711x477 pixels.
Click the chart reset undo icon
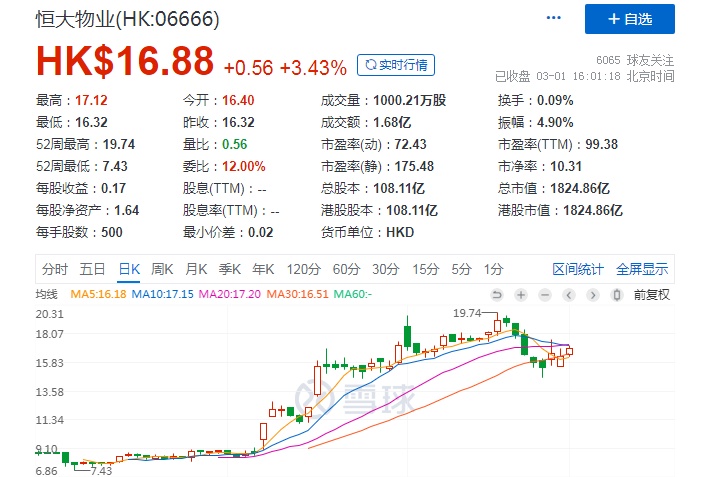tap(497, 295)
